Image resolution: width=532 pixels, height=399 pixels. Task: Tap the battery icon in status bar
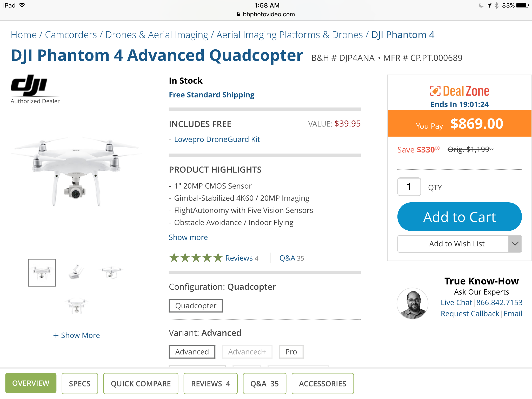[x=523, y=5]
